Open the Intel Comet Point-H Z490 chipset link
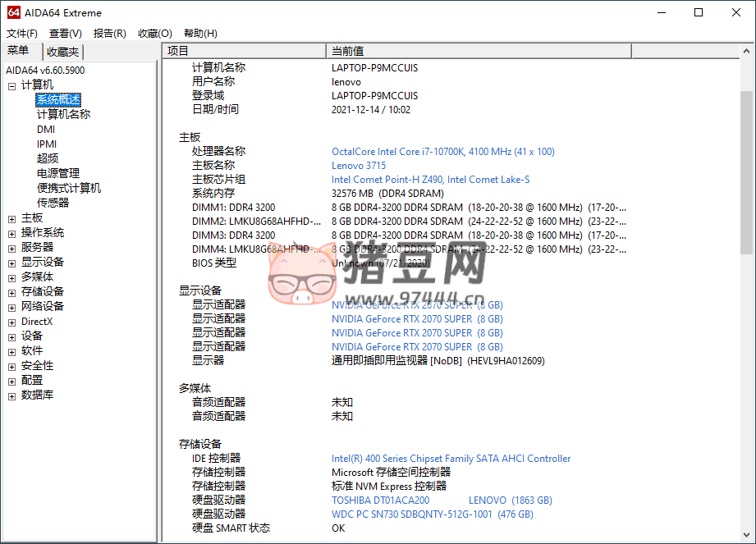Image resolution: width=756 pixels, height=544 pixels. point(430,180)
